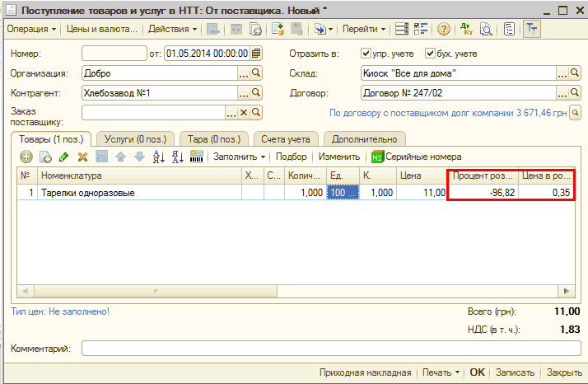588x384 pixels.
Task: Open the Контрагент selection ellipsis button
Action: (244, 92)
